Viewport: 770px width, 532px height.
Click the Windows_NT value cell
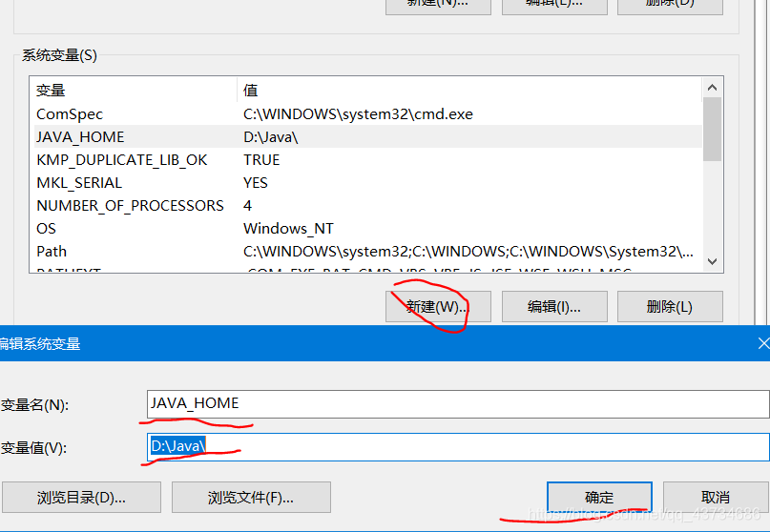pos(288,228)
